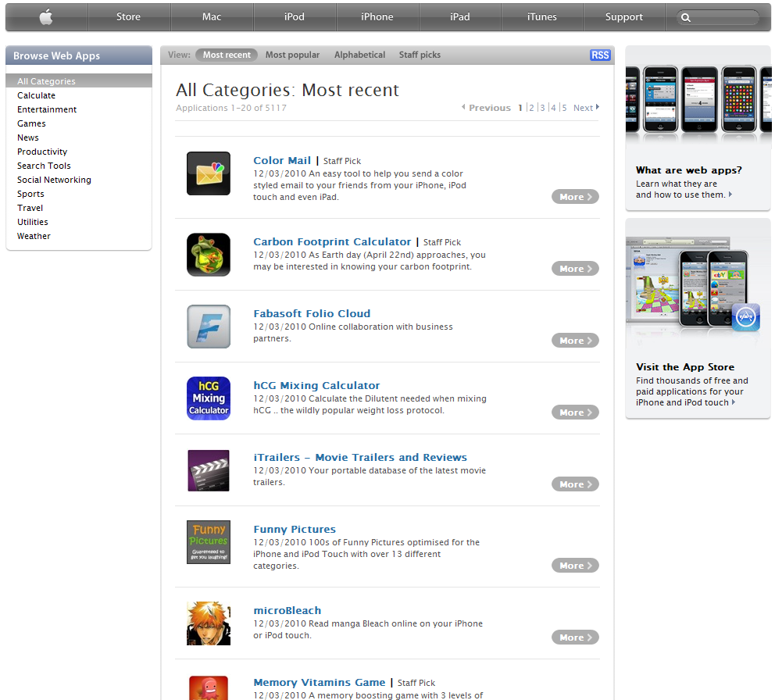Browse the Utilities category
This screenshot has width=775, height=700.
coord(33,222)
